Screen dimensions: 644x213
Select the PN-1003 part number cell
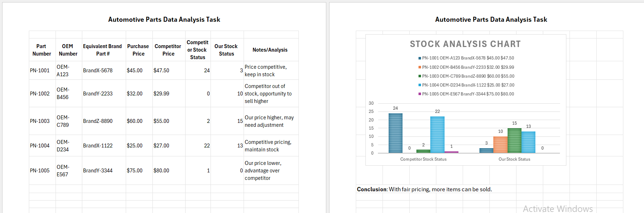click(x=40, y=121)
